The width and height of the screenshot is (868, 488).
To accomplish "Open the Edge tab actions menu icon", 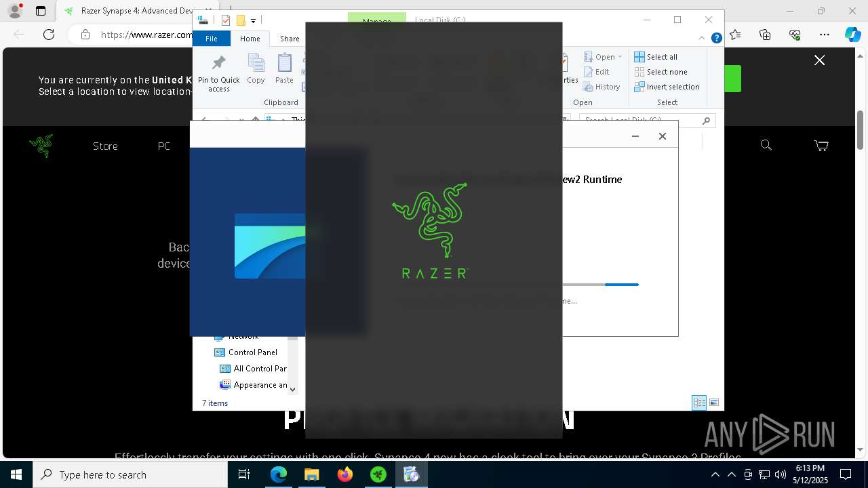I will point(41,11).
